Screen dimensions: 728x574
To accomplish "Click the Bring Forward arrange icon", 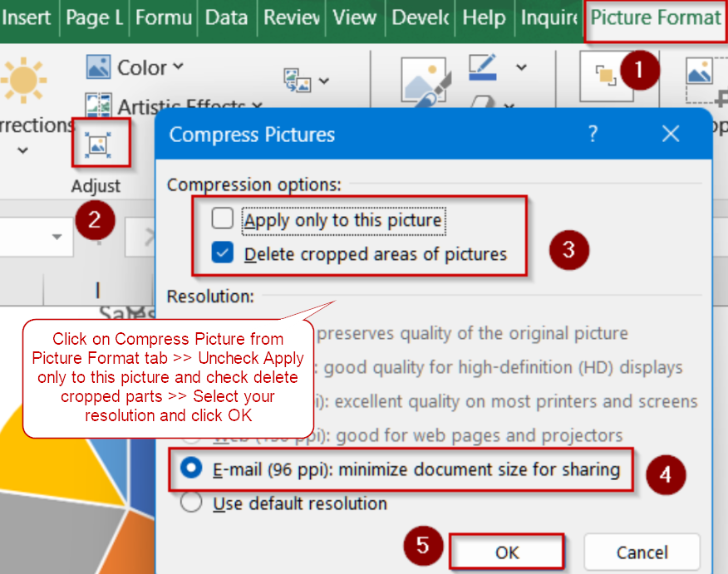I will click(x=606, y=75).
